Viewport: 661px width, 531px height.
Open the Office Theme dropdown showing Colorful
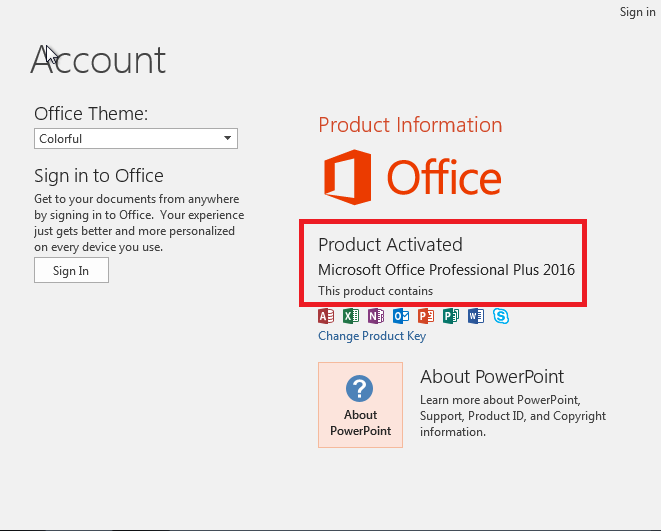136,138
